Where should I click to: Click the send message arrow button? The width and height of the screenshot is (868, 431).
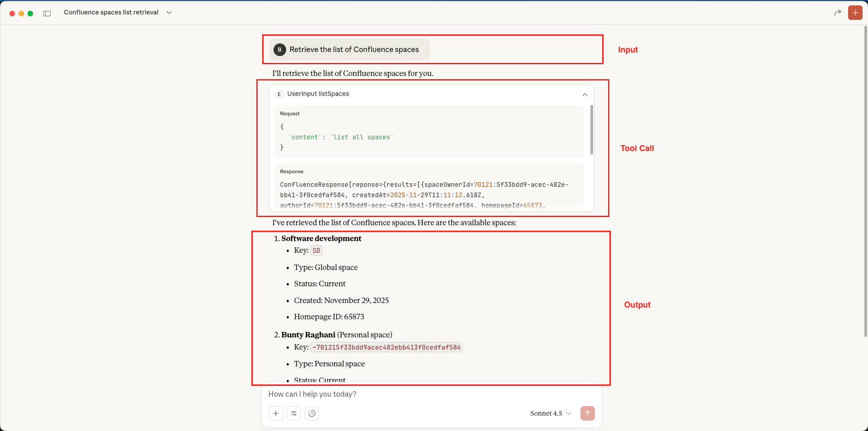coord(587,413)
